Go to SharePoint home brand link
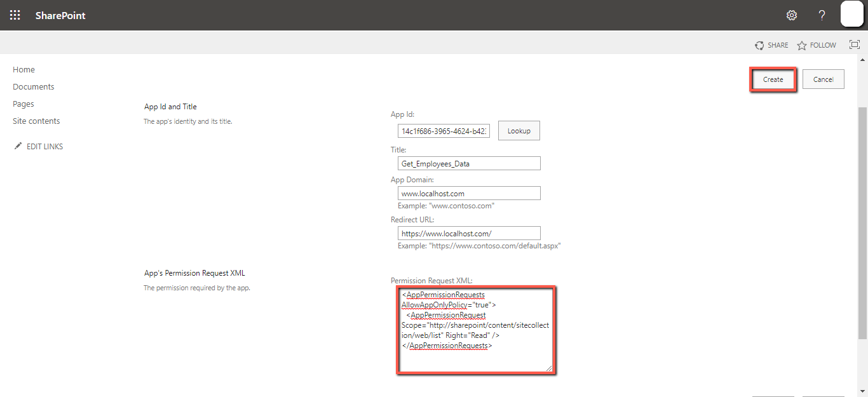 coord(60,15)
